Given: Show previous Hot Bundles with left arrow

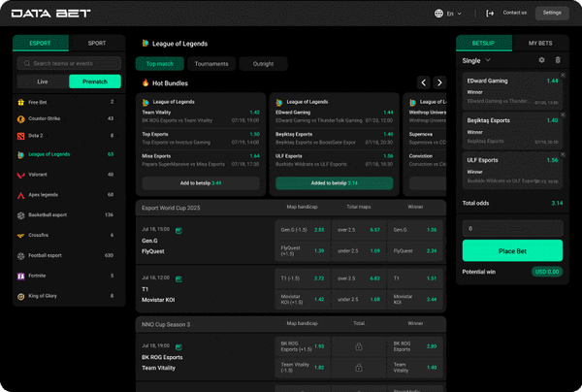Looking at the screenshot, I should [423, 83].
